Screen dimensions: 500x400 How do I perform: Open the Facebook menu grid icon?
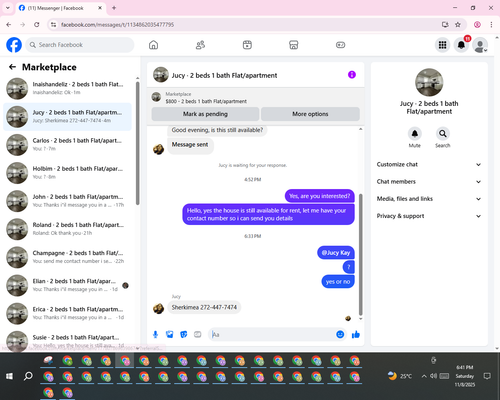(442, 45)
